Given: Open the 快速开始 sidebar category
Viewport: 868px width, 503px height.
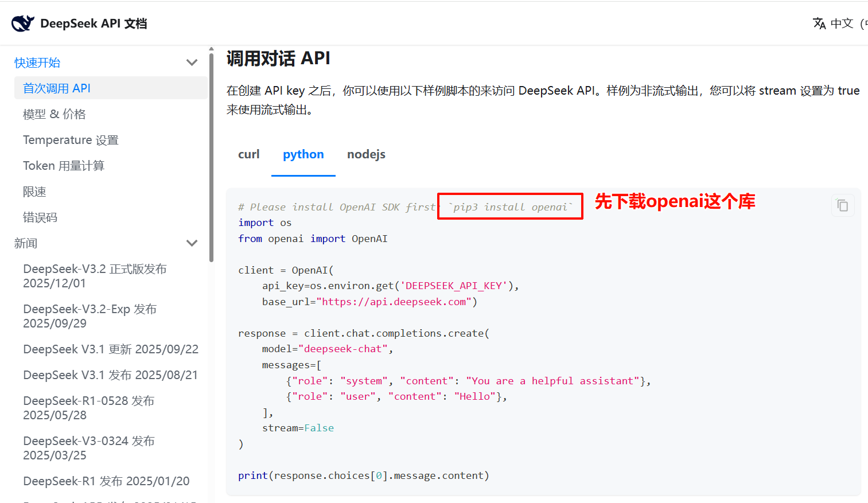Looking at the screenshot, I should click(37, 63).
